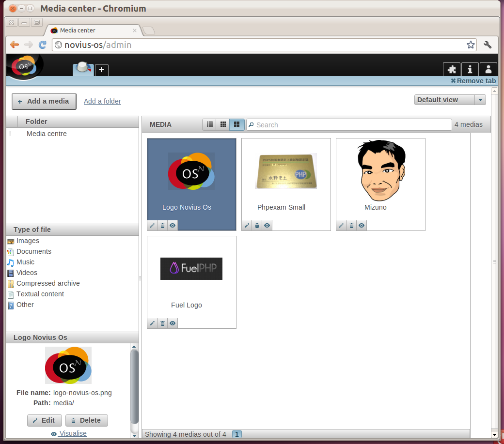Click Remove tab
The height and width of the screenshot is (444, 504).
(473, 81)
